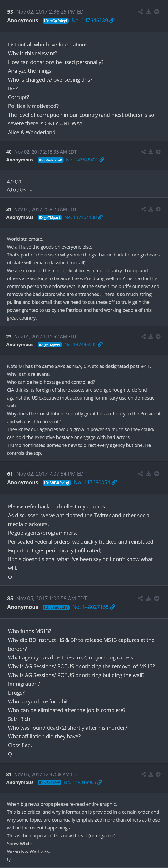The width and height of the screenshot is (168, 868).
Task: Click the share icon on post 61
Action: [x=140, y=474]
